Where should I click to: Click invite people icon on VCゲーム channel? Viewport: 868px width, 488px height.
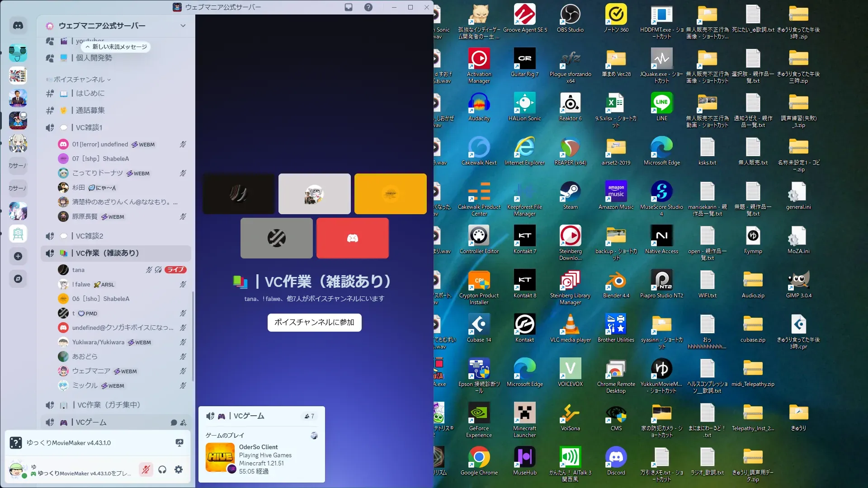point(183,422)
